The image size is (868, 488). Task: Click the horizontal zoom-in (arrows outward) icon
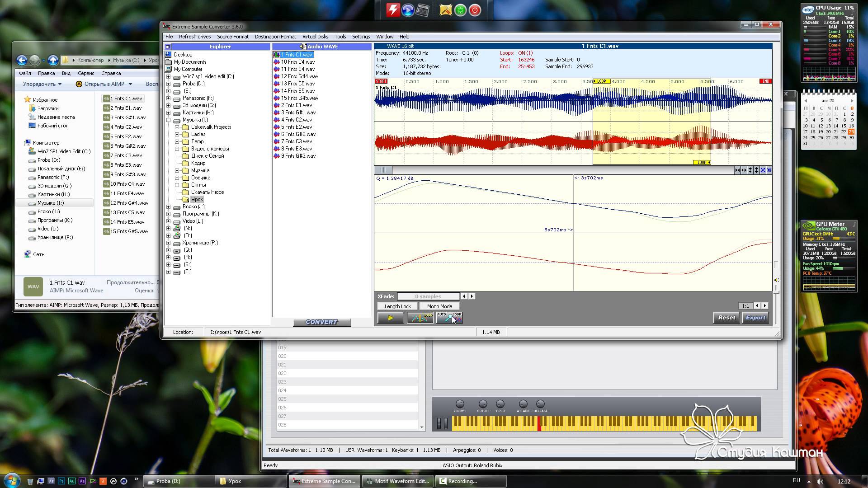tap(744, 170)
